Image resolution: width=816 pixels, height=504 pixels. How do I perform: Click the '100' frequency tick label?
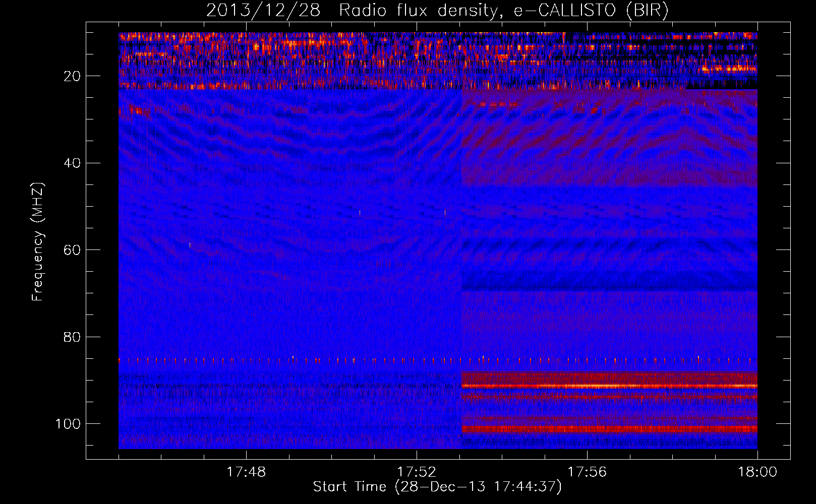tap(68, 424)
